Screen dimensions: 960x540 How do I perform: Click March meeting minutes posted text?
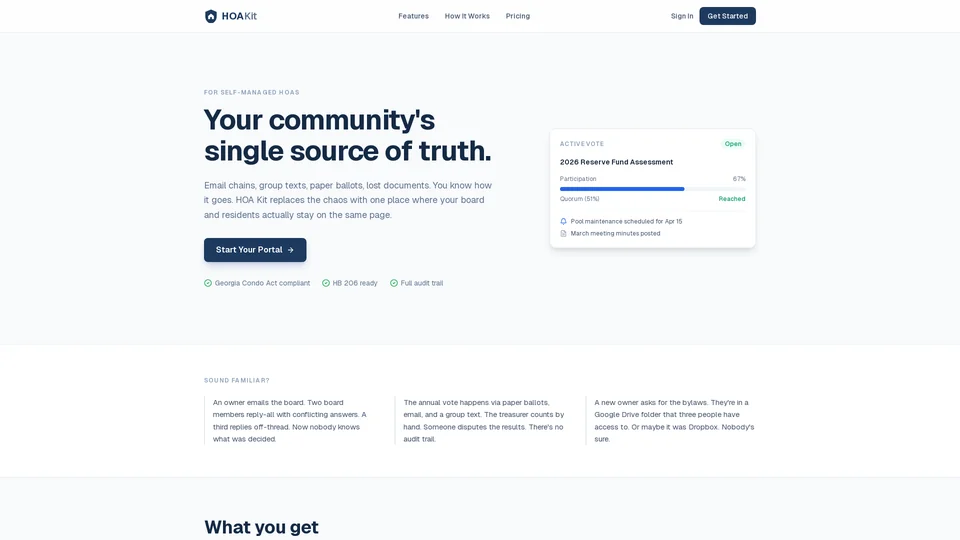click(615, 233)
